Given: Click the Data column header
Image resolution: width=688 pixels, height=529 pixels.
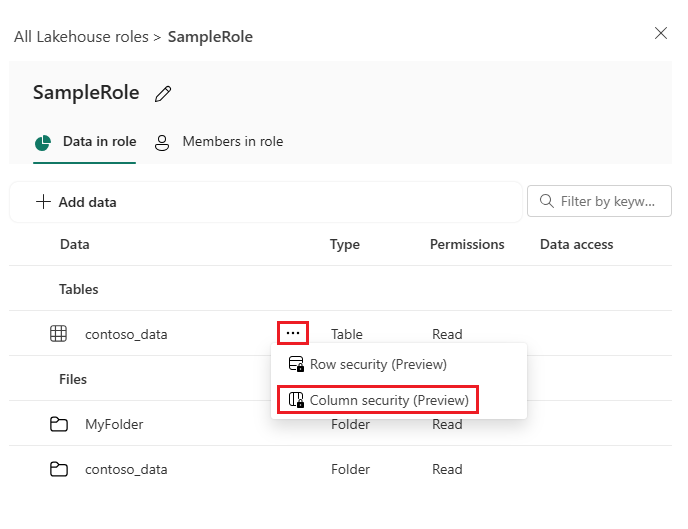Looking at the screenshot, I should 75,244.
